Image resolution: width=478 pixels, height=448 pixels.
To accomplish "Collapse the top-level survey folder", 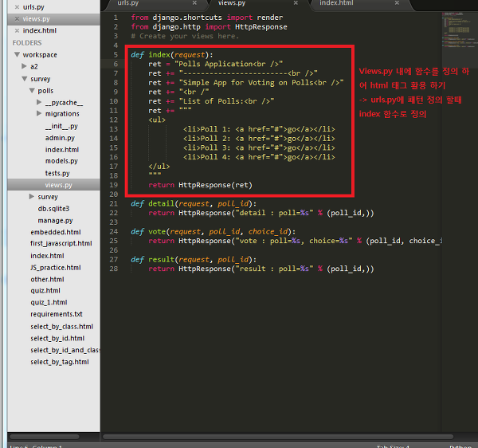I will (x=25, y=79).
